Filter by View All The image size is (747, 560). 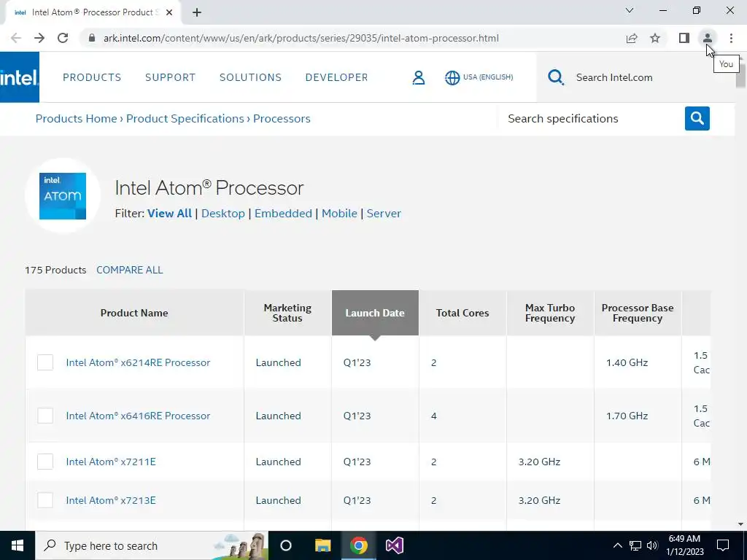click(169, 214)
